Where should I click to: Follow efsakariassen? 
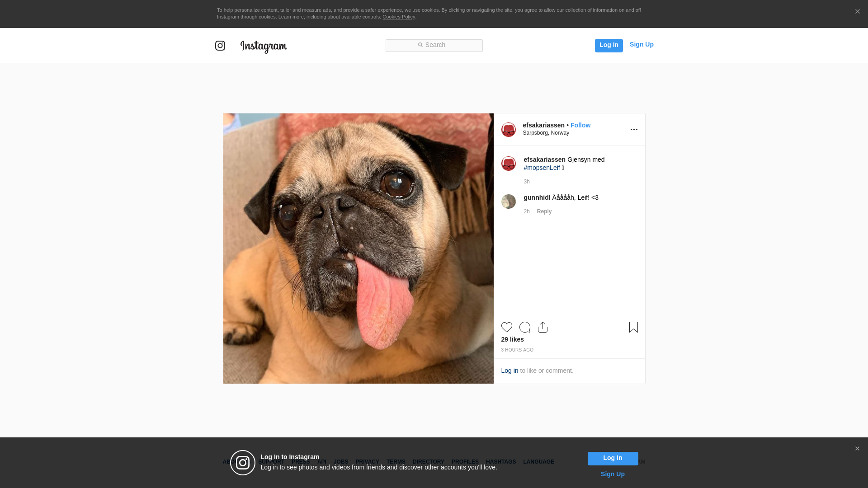click(580, 125)
